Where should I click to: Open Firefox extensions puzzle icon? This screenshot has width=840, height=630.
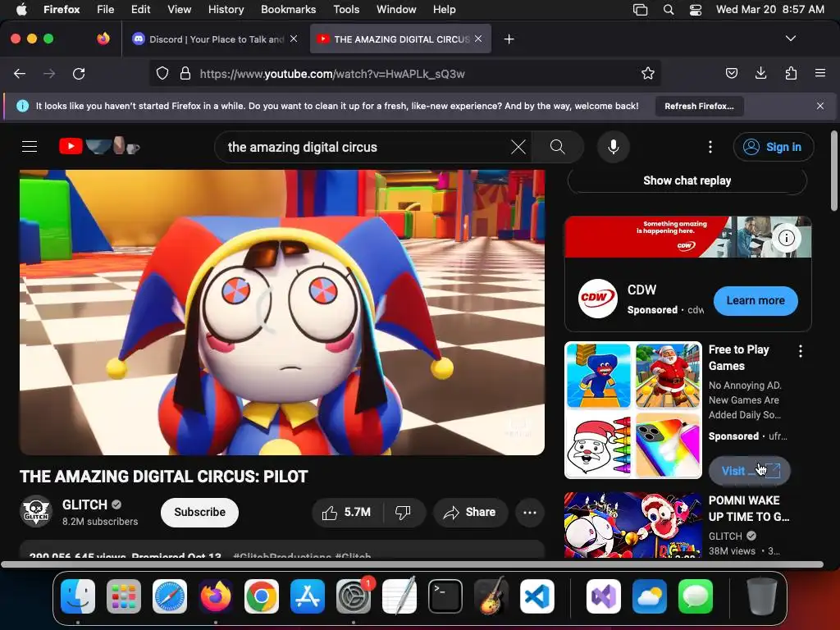[791, 73]
